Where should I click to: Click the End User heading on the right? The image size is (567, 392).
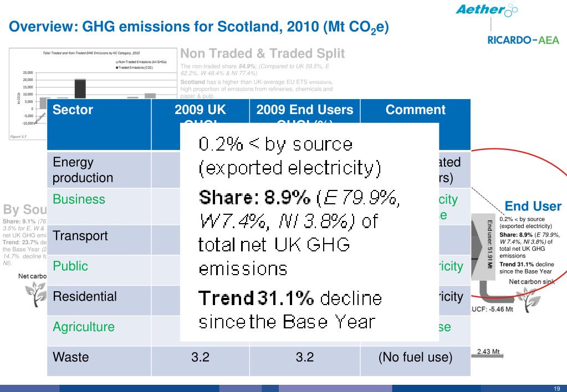click(x=533, y=206)
